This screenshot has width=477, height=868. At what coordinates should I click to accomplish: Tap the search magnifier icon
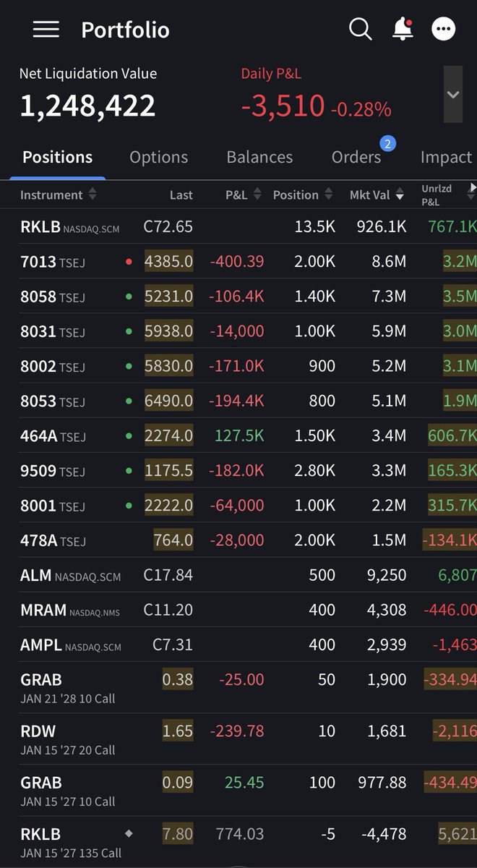360,29
